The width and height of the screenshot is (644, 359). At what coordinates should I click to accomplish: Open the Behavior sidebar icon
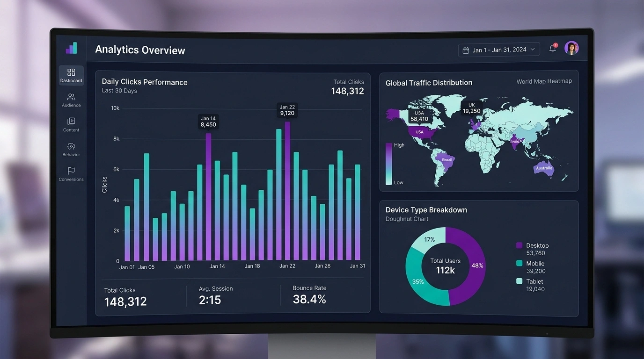pos(71,146)
